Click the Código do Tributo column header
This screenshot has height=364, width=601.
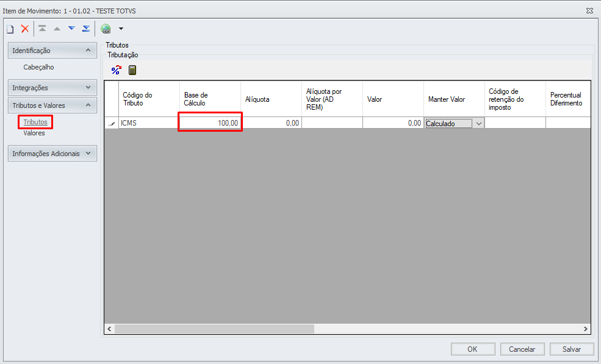pos(149,99)
